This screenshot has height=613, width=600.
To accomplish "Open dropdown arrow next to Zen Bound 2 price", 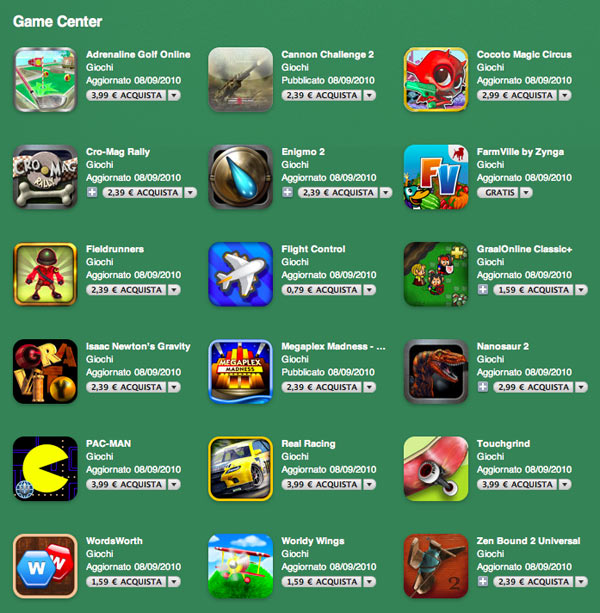I will pos(581,582).
